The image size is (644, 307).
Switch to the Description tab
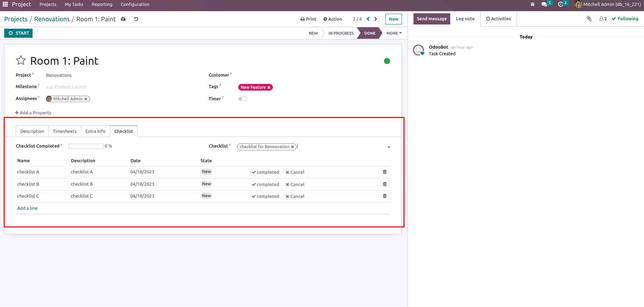pyautogui.click(x=32, y=131)
